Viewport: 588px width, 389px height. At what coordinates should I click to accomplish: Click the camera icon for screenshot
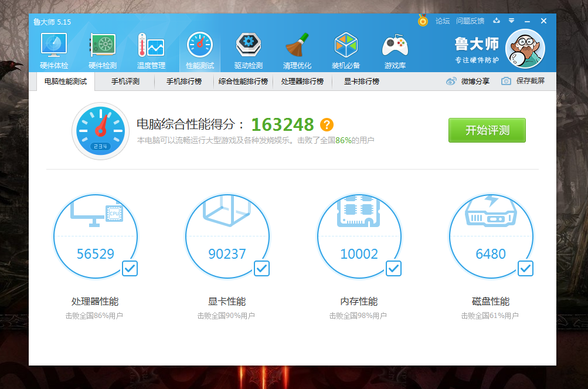506,81
